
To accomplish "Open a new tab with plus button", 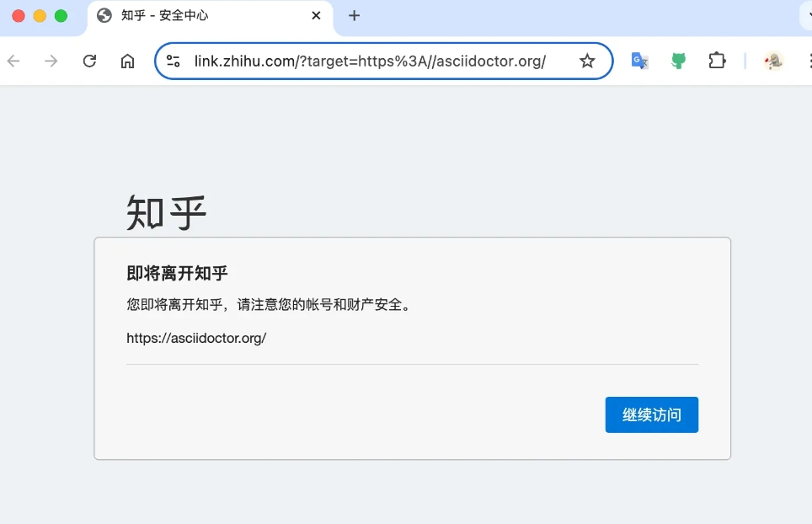I will coord(355,15).
